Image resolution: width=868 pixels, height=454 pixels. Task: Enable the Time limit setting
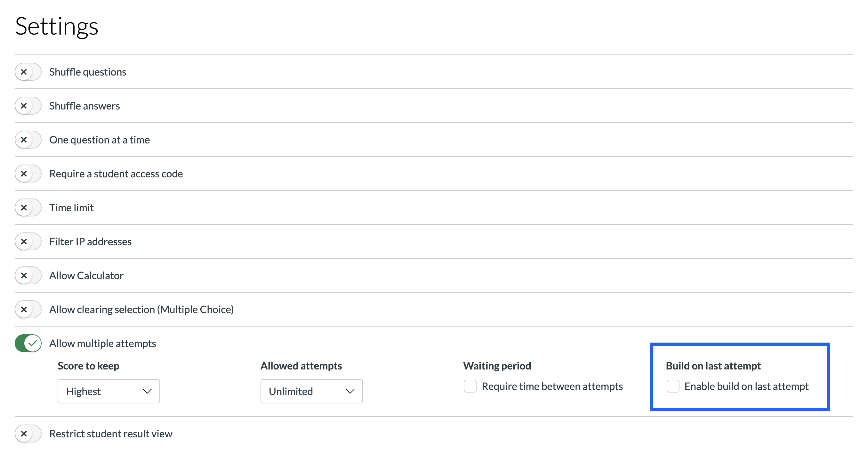(28, 207)
